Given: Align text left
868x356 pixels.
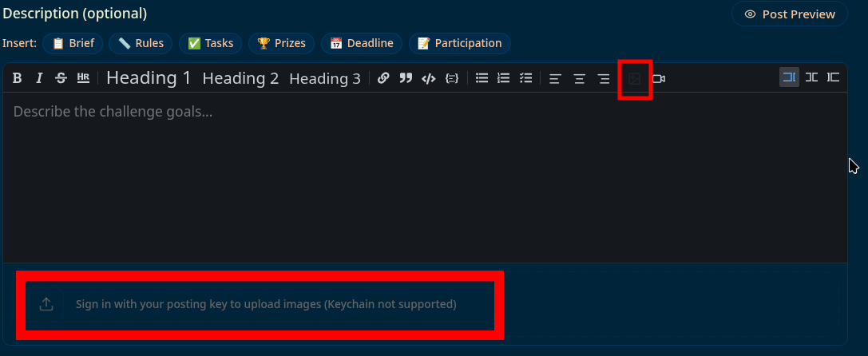Looking at the screenshot, I should coord(555,78).
